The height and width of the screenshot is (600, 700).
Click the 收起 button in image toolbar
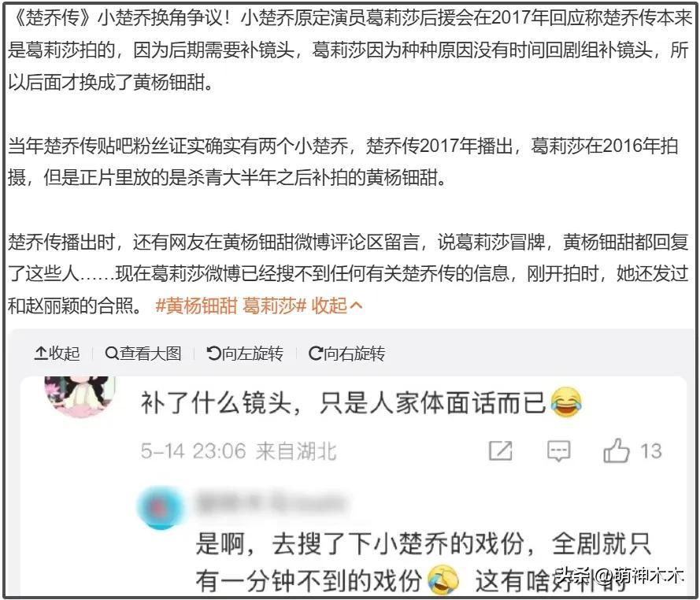pos(57,353)
